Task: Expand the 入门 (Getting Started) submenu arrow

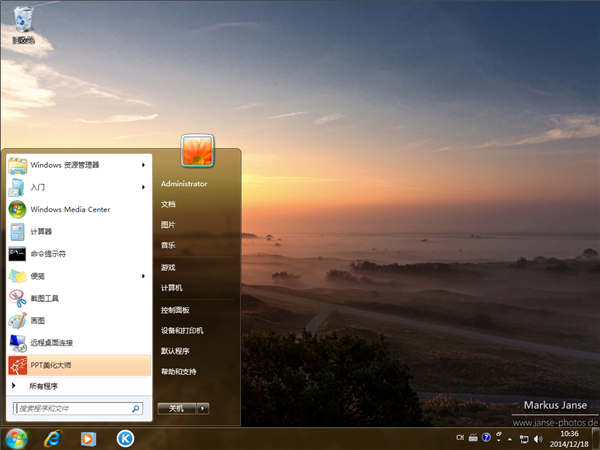Action: pos(144,187)
